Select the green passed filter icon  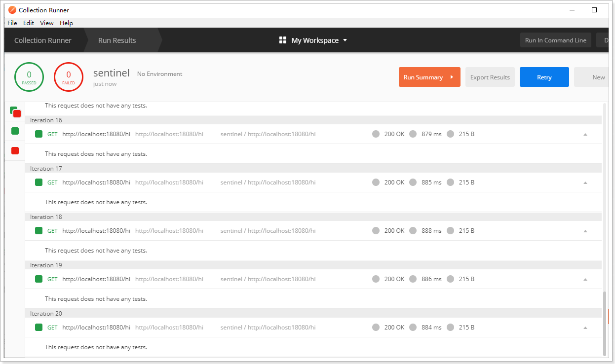pyautogui.click(x=15, y=131)
